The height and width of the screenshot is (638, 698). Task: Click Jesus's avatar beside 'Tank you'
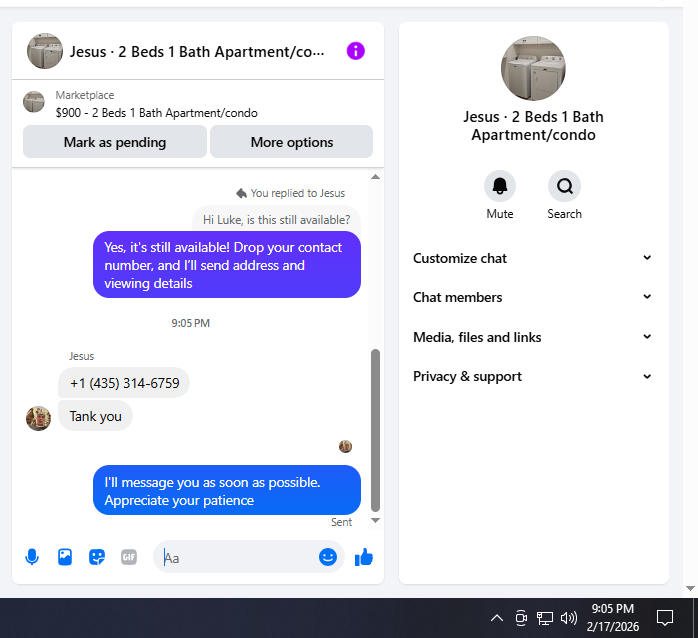coord(38,419)
